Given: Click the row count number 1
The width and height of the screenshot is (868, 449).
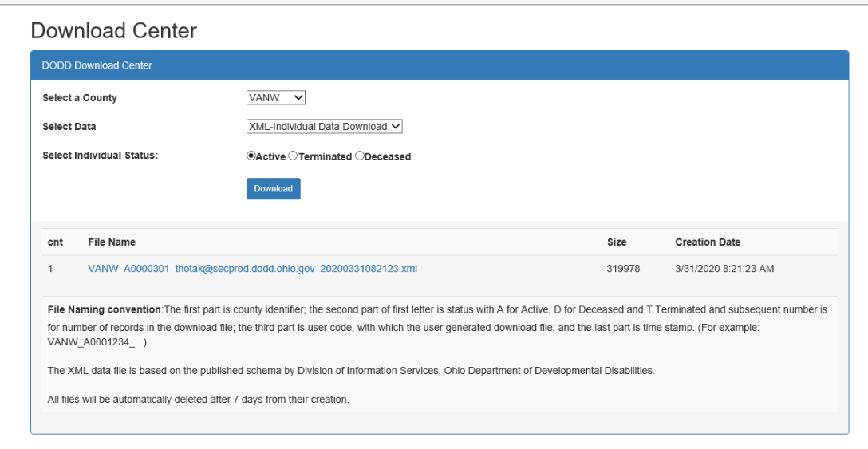Looking at the screenshot, I should tap(50, 269).
